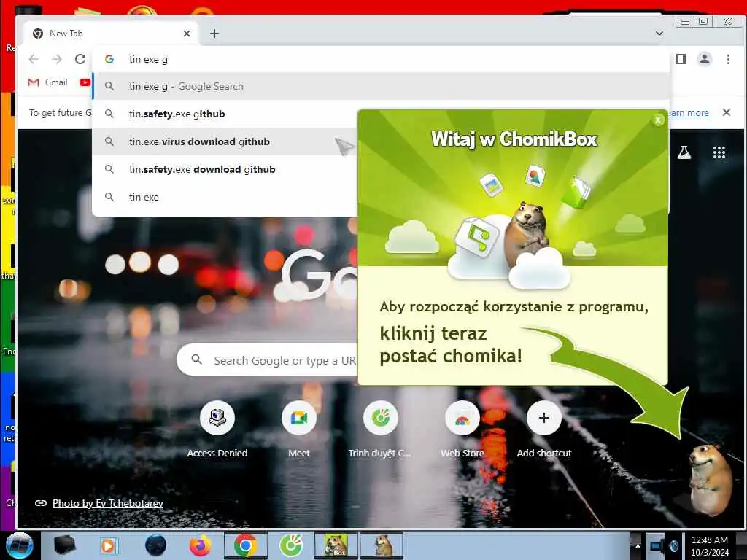Open the volume tray icon
The height and width of the screenshot is (560, 747).
point(673,545)
